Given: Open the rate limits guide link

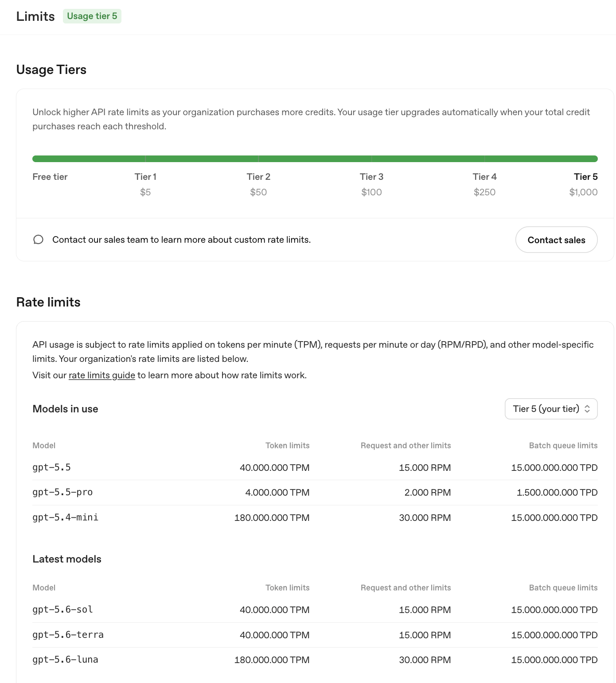Looking at the screenshot, I should coord(102,375).
